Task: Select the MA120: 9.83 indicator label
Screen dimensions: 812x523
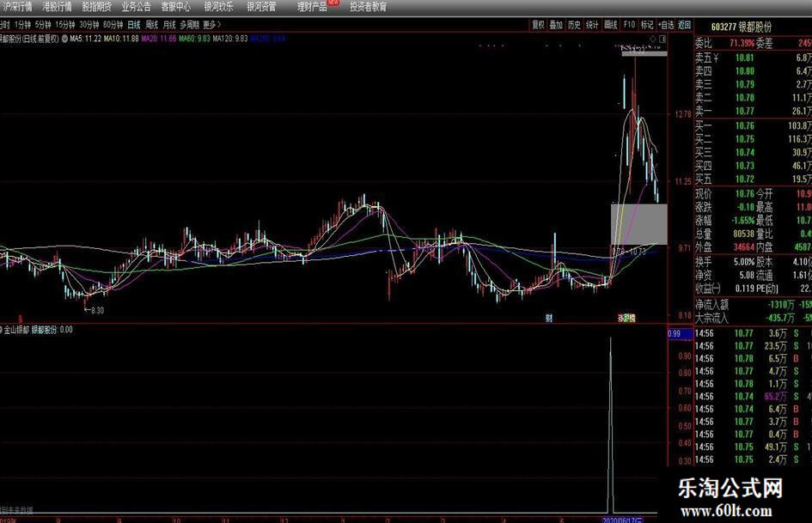Action: click(x=230, y=39)
